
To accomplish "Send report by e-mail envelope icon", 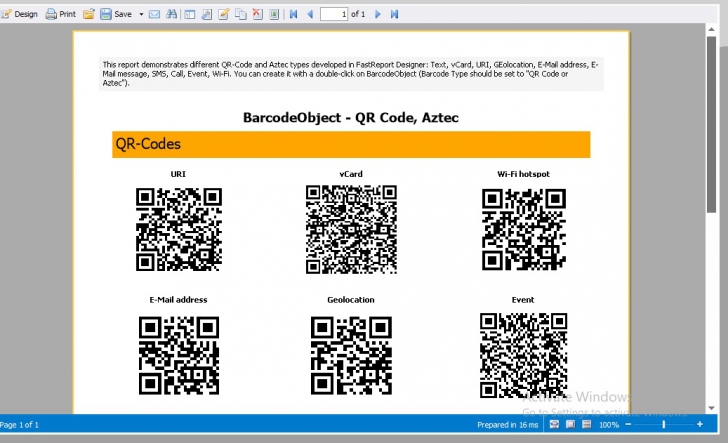I will coord(154,14).
